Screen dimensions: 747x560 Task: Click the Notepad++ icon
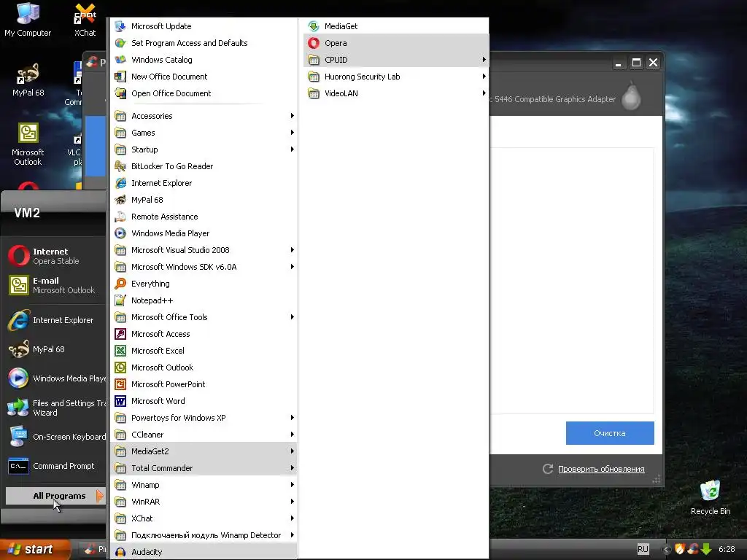(120, 300)
